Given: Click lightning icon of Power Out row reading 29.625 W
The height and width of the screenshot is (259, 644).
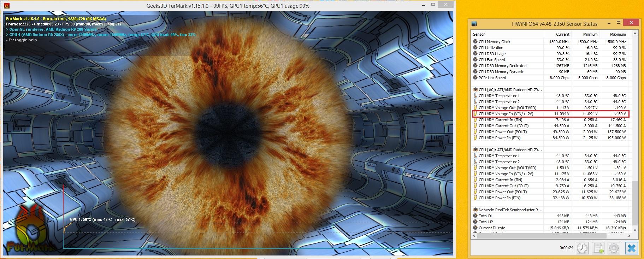Looking at the screenshot, I should point(475,192).
